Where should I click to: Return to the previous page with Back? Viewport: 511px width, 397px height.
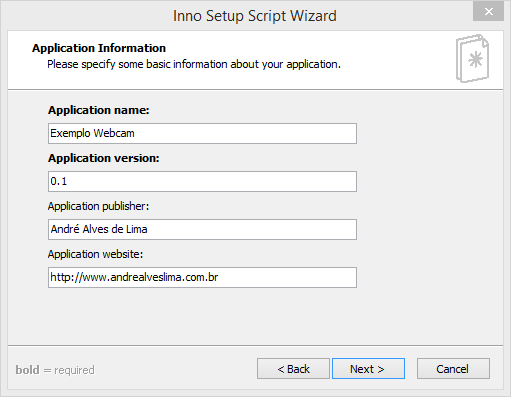pos(293,369)
